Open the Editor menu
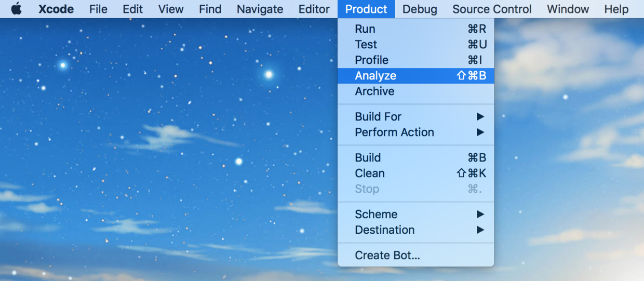 click(314, 9)
